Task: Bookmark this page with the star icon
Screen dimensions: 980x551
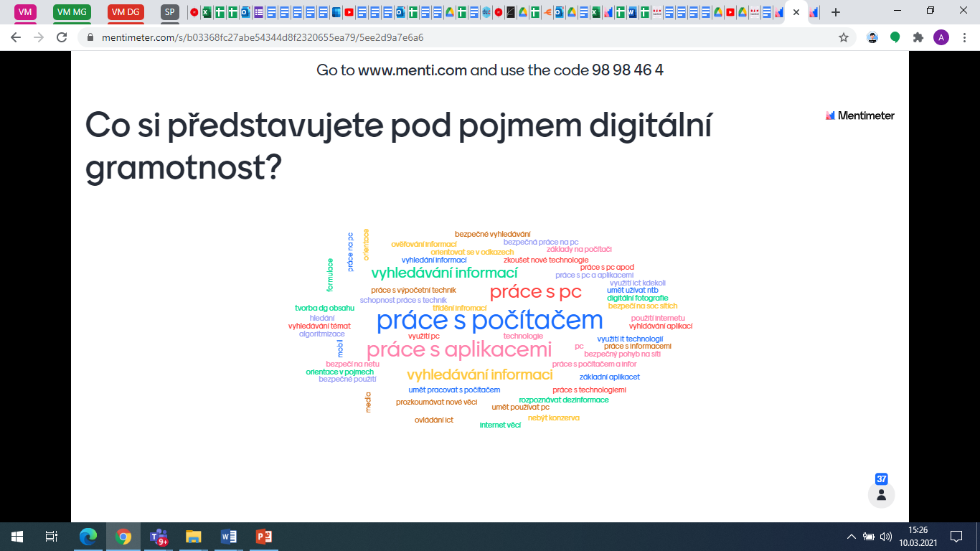Action: coord(844,37)
